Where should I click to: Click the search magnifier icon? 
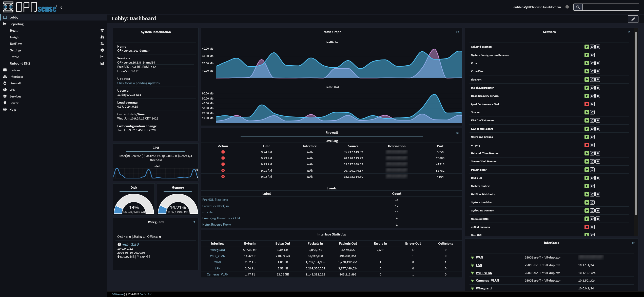[578, 7]
